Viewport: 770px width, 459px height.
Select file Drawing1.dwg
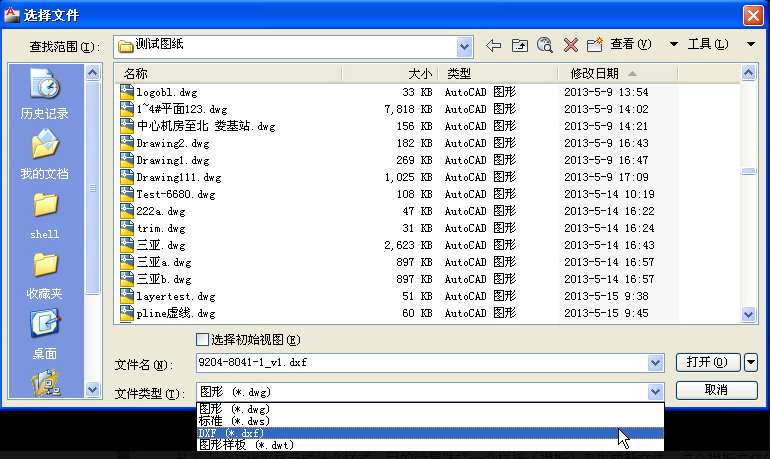point(173,160)
